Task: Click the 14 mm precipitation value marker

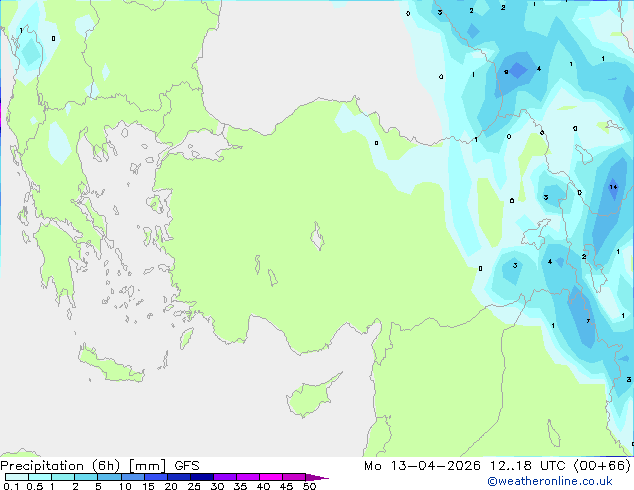Action: pos(613,187)
